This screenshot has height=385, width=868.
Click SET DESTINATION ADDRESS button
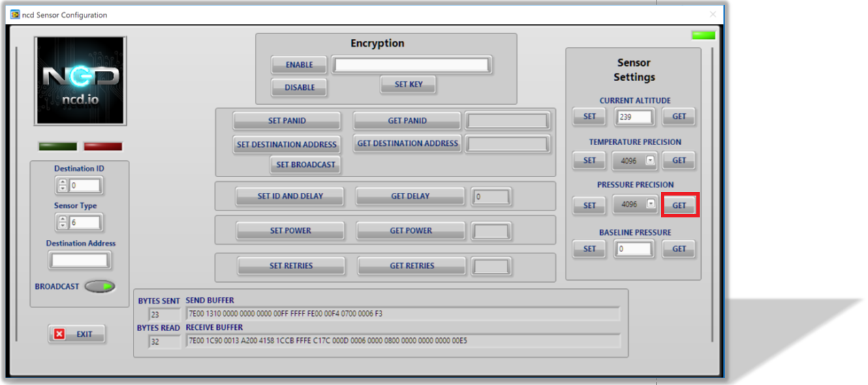click(287, 144)
